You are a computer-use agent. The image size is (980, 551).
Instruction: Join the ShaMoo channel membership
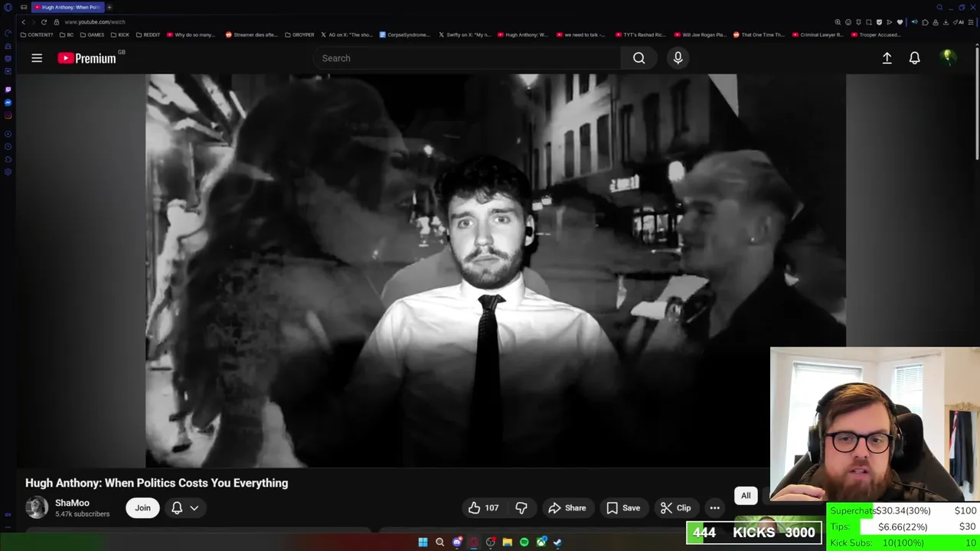[142, 507]
